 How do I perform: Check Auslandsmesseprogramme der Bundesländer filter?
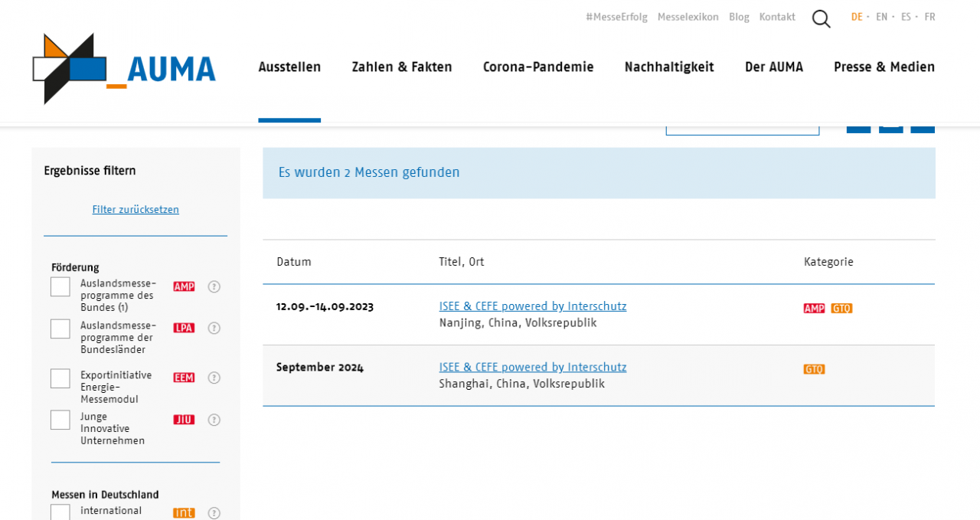pos(60,329)
